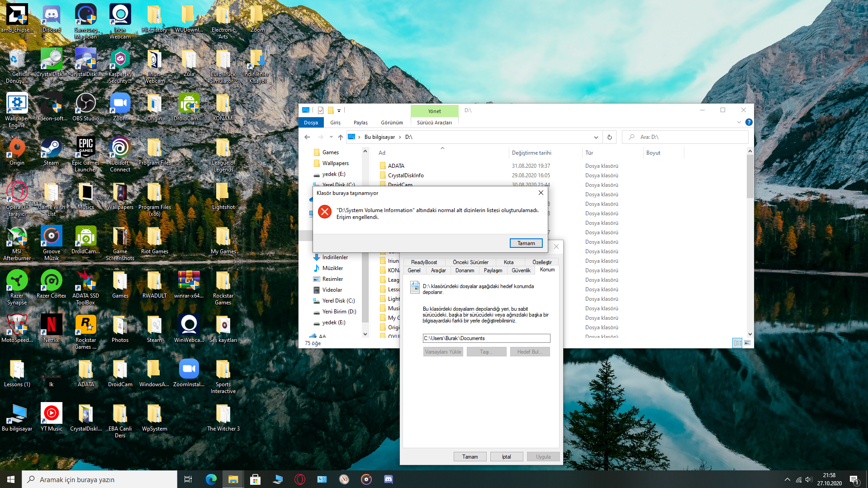Click the Ara: D:\ search box
The image size is (868, 488).
point(685,137)
